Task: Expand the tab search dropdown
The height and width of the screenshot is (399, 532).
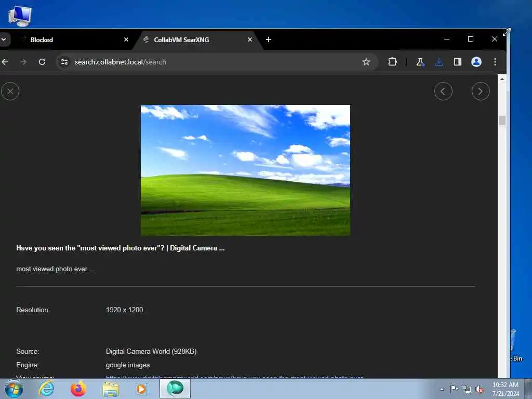Action: point(4,39)
